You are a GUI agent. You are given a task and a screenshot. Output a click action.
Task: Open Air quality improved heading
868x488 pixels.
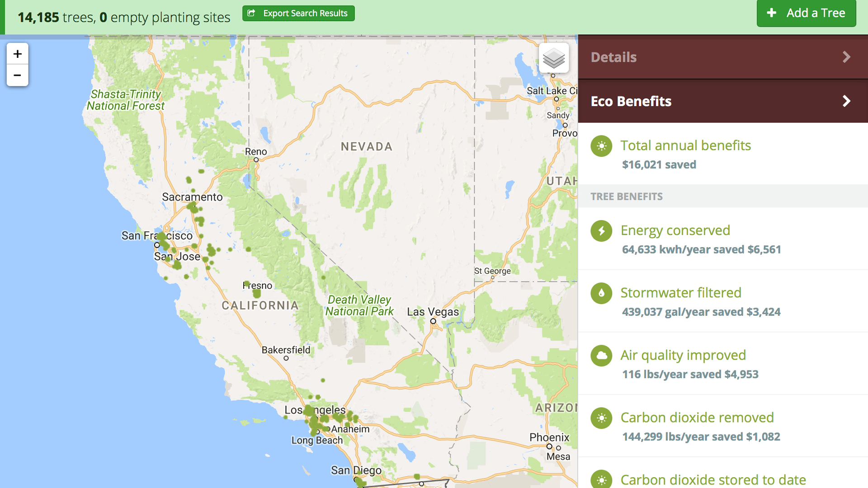coord(683,355)
